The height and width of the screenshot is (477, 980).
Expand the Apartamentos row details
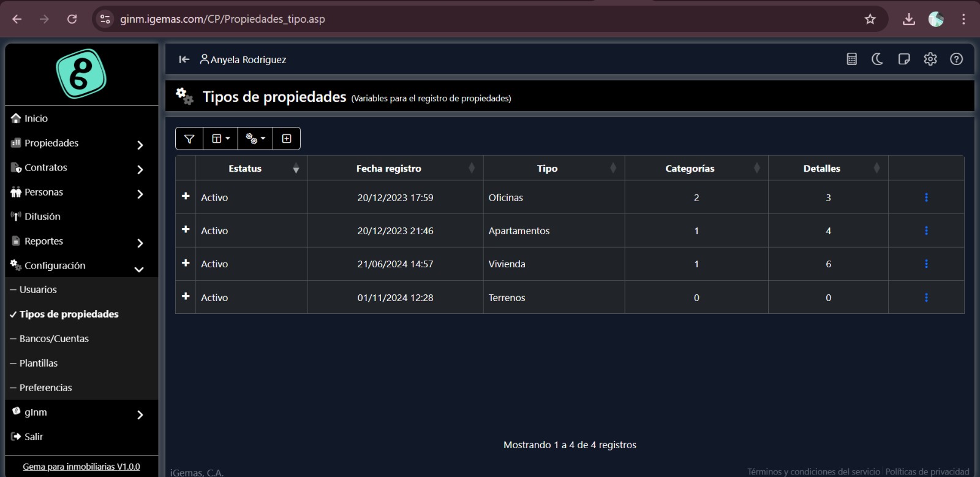click(186, 229)
